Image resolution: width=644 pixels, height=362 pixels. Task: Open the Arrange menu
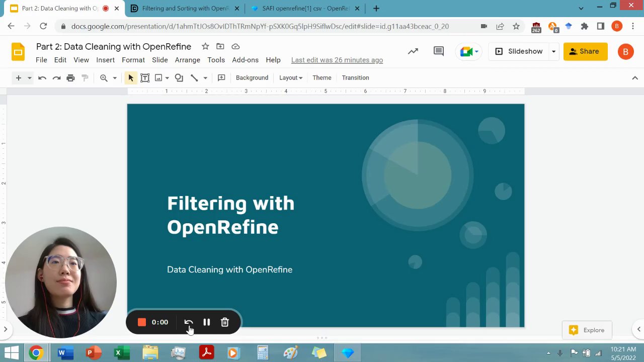(x=188, y=60)
